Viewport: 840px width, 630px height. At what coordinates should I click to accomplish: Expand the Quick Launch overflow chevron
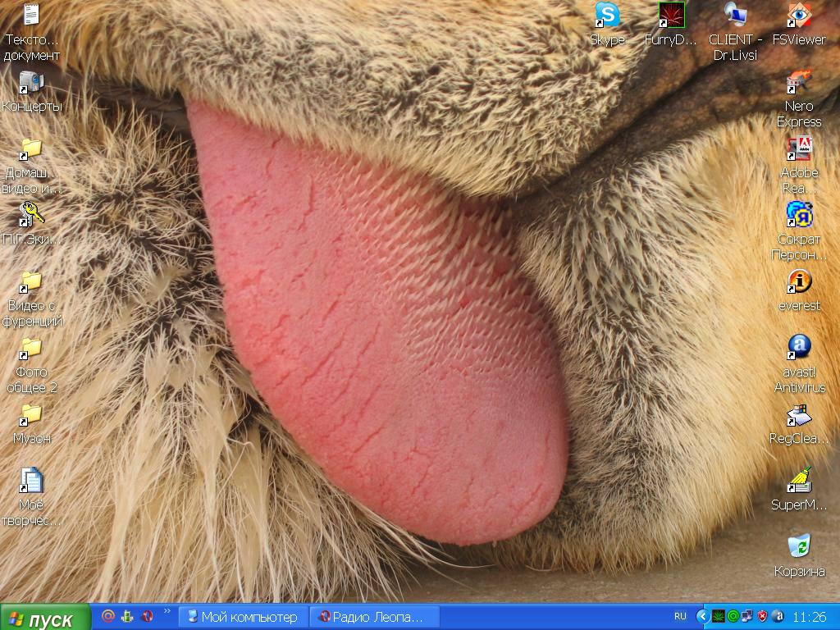(167, 612)
